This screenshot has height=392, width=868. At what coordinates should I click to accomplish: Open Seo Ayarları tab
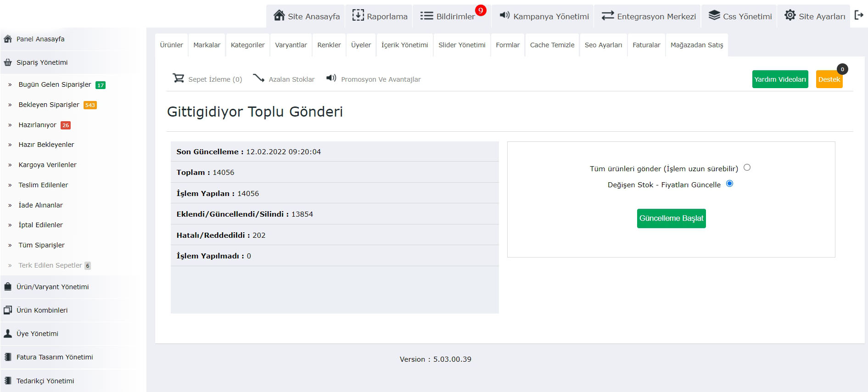603,45
